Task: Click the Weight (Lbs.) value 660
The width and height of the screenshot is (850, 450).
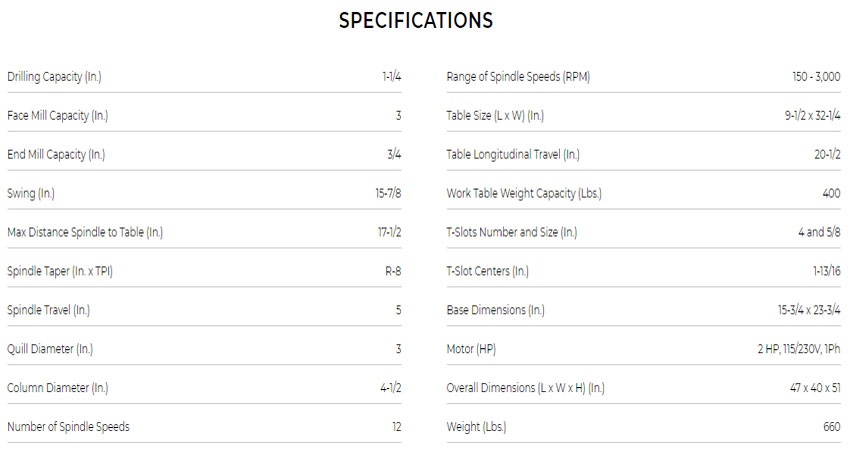Action: (x=831, y=427)
